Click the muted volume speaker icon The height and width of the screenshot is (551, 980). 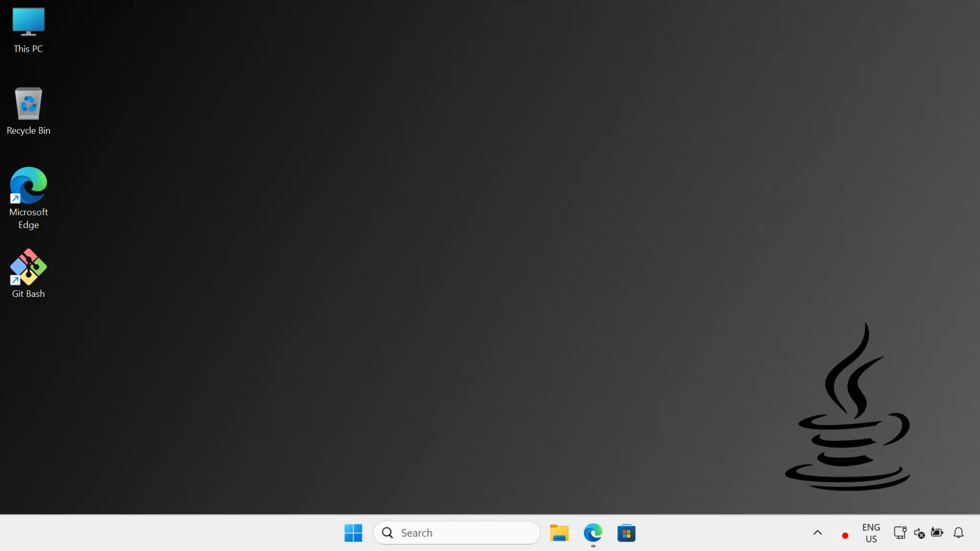(x=919, y=533)
